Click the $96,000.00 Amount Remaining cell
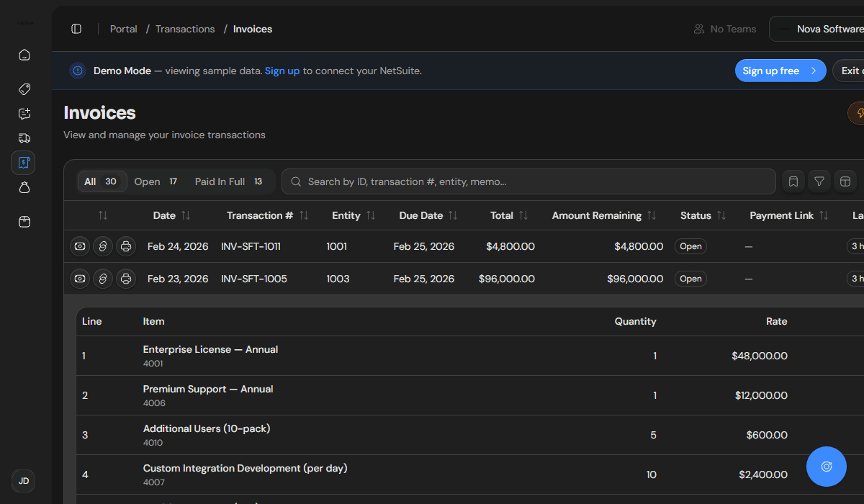The height and width of the screenshot is (504, 864). pos(635,279)
